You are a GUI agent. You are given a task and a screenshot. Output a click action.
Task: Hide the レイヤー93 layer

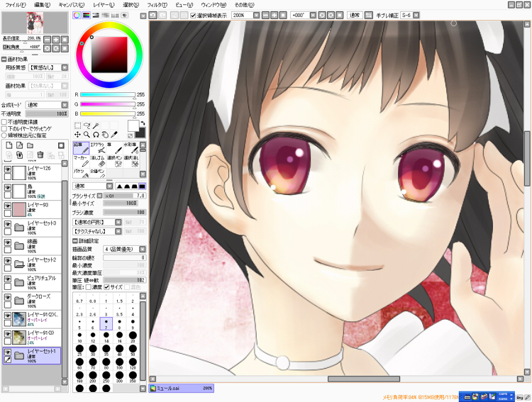coord(8,205)
